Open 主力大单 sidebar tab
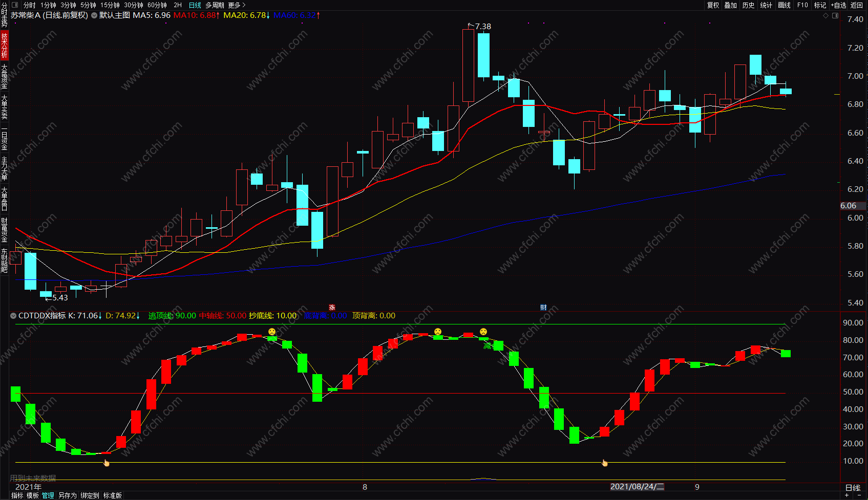Screen dimensions: 868x500 click(4, 169)
